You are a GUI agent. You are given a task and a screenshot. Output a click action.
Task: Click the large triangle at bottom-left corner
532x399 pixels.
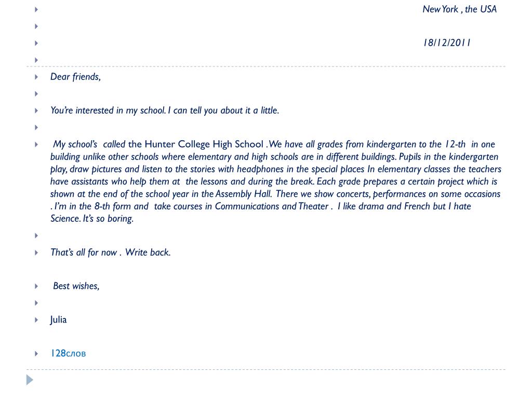point(30,380)
